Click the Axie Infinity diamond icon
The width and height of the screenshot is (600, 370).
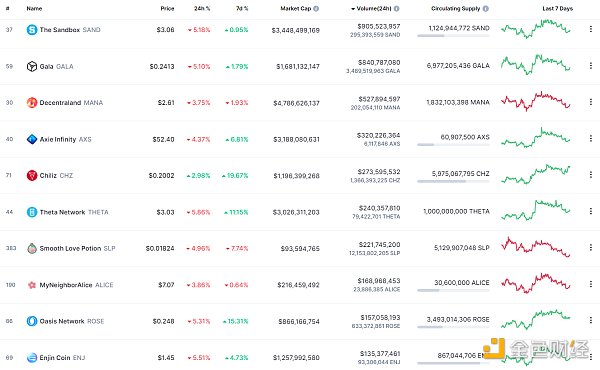(32, 139)
